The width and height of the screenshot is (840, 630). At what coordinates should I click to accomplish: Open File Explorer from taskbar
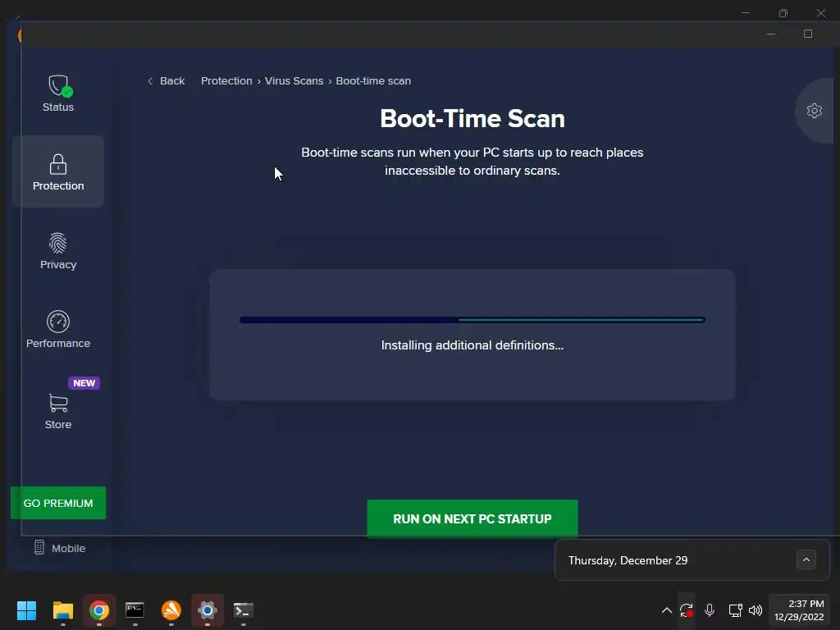pyautogui.click(x=62, y=610)
